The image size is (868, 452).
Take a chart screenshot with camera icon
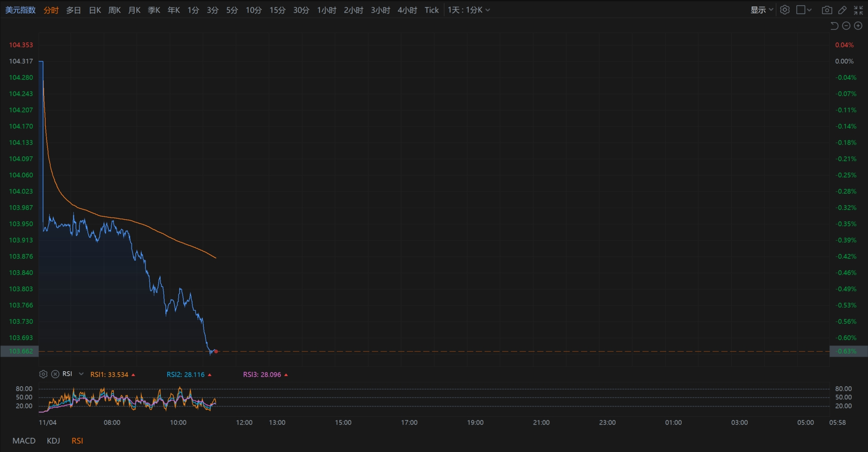pyautogui.click(x=827, y=10)
